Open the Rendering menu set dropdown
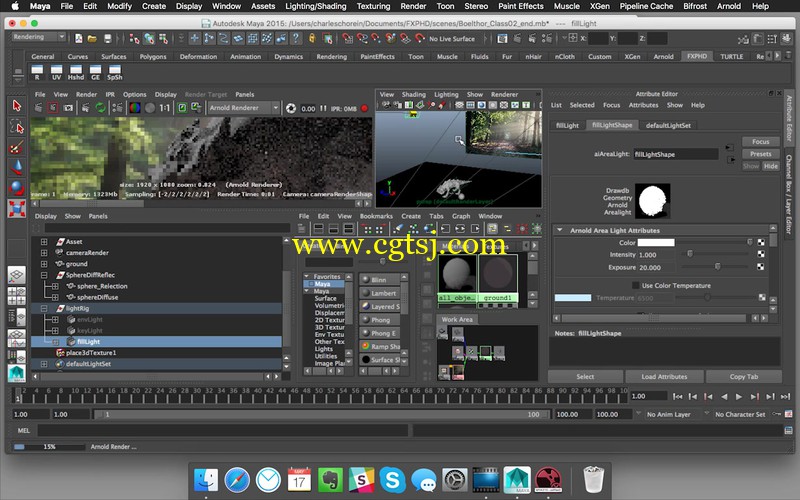 [x=39, y=37]
